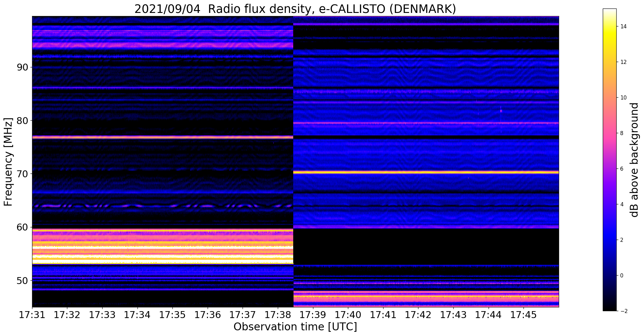Click the 17:37 time tick label
This screenshot has height=336, width=644.
(243, 315)
